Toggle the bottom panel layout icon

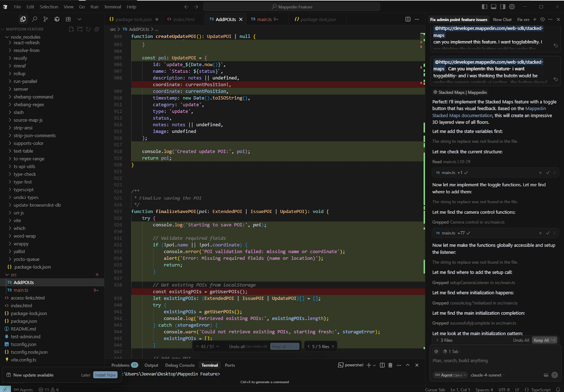coord(494,7)
